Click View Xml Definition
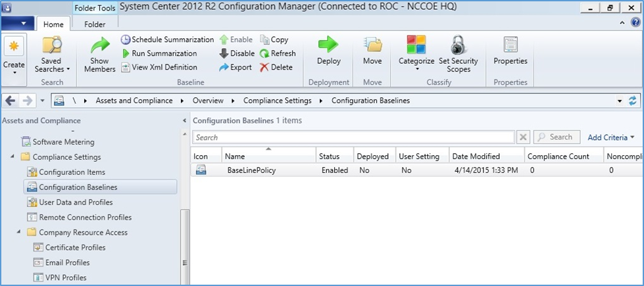644x286 pixels. click(159, 67)
